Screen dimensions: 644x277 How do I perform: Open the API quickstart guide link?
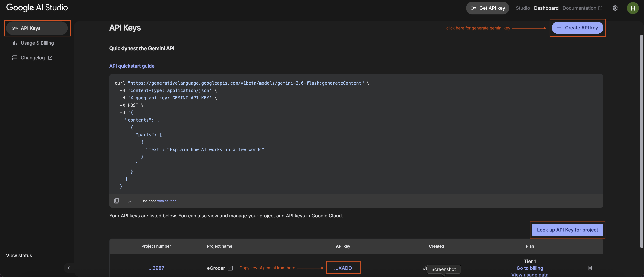point(132,66)
